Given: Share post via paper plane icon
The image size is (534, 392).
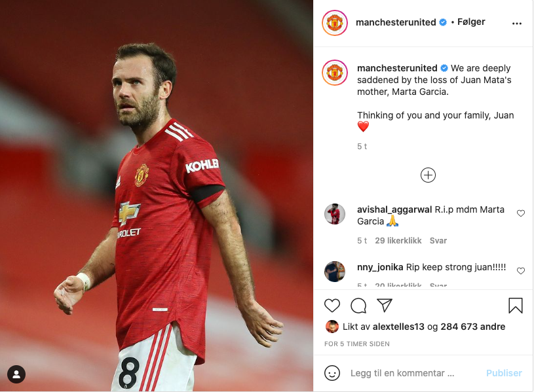Looking at the screenshot, I should point(385,305).
